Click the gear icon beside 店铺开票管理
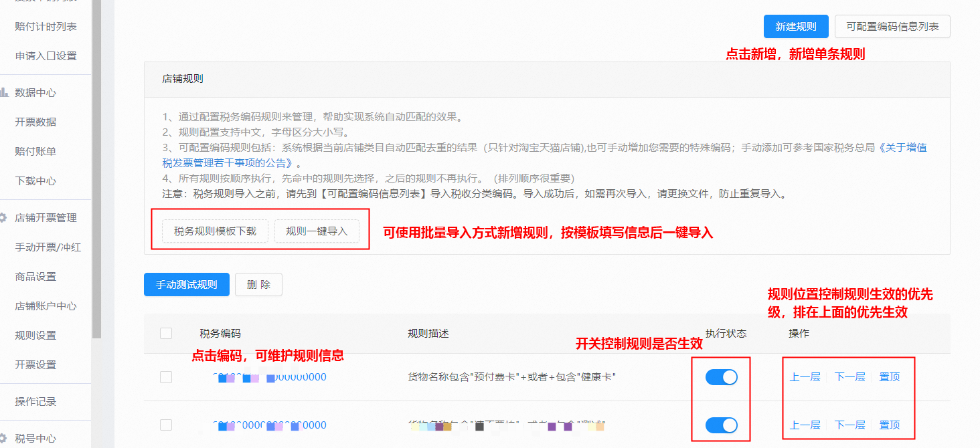This screenshot has height=448, width=980. point(3,217)
